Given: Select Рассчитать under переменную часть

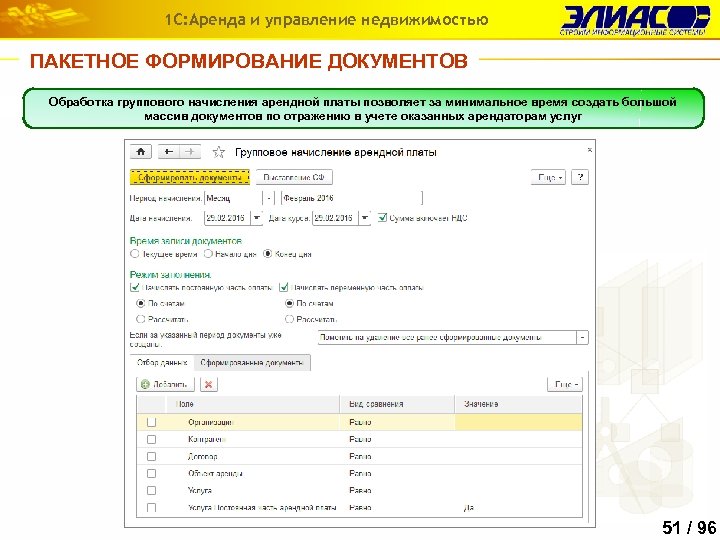Looking at the screenshot, I should click(289, 319).
